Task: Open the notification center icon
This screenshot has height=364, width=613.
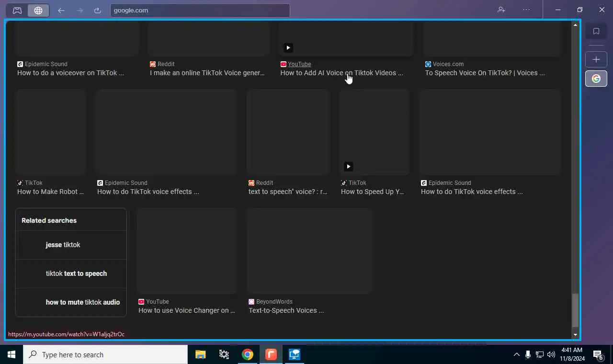Action: point(598,355)
